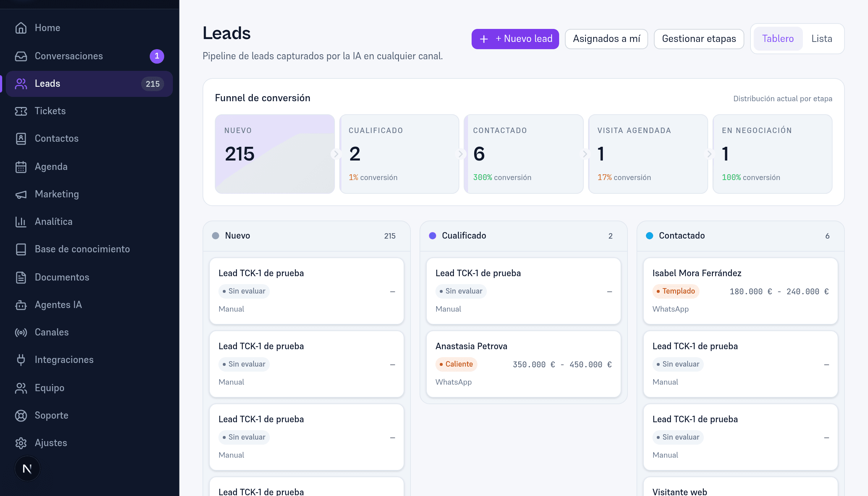Click the Templado tag on Isabel Mora

[676, 291]
